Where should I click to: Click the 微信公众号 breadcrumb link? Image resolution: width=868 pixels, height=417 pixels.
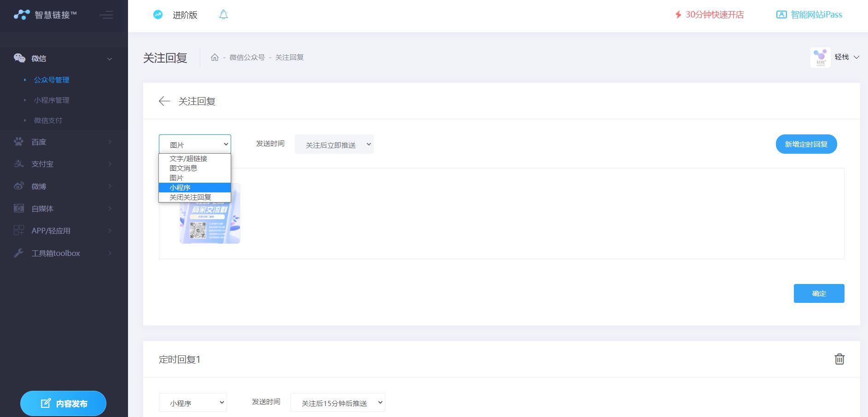pyautogui.click(x=247, y=58)
